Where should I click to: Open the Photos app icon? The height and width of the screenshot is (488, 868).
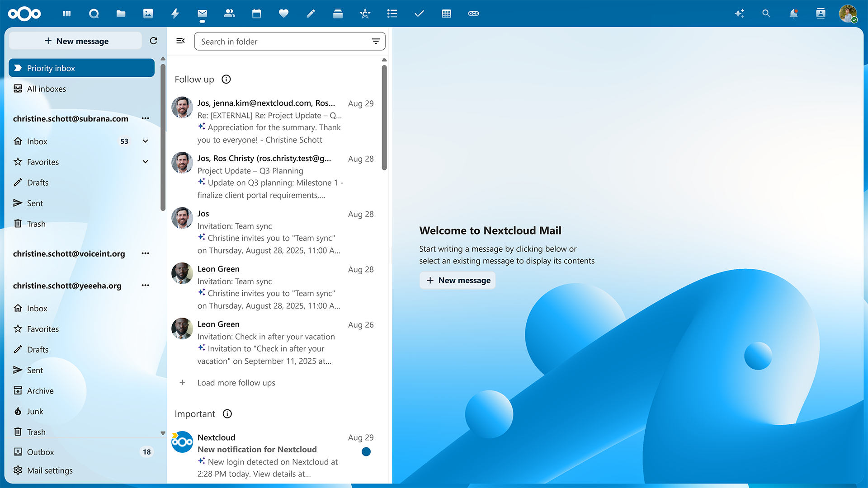coord(148,14)
